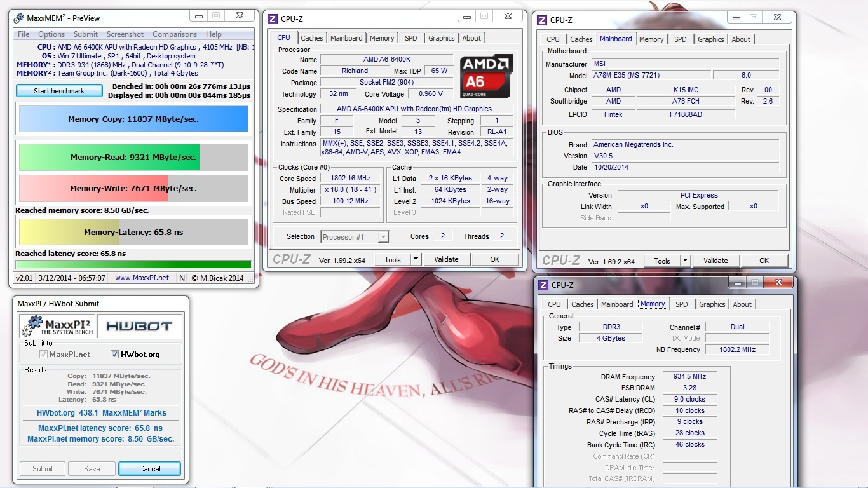Click the Name field AMD A6-6400K
The image size is (868, 488).
pyautogui.click(x=387, y=59)
